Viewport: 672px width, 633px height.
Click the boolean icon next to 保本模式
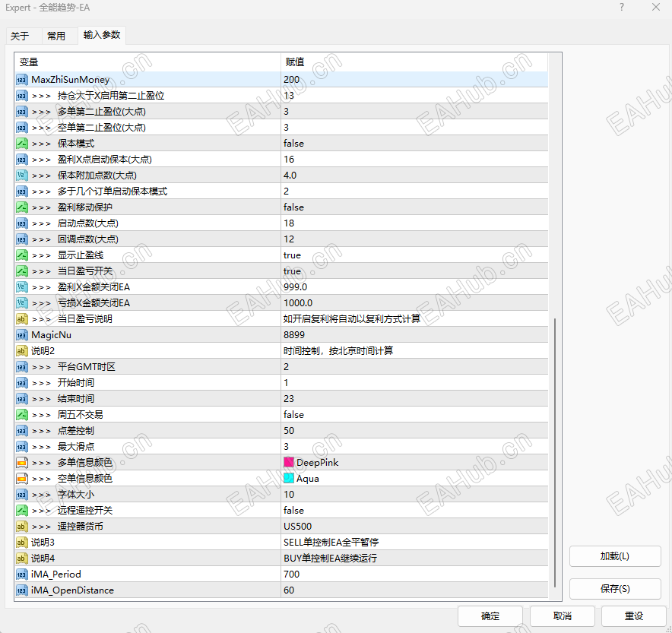pyautogui.click(x=21, y=143)
